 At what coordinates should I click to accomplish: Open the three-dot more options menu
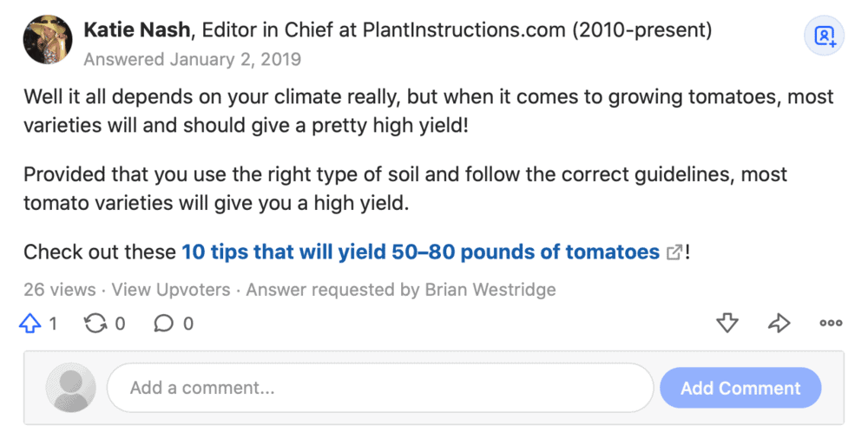[831, 324]
